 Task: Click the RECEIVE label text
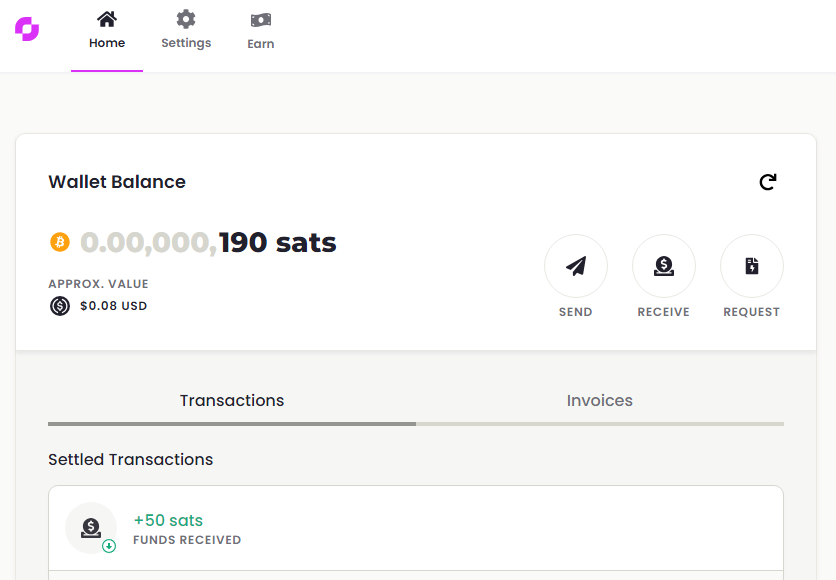[664, 312]
